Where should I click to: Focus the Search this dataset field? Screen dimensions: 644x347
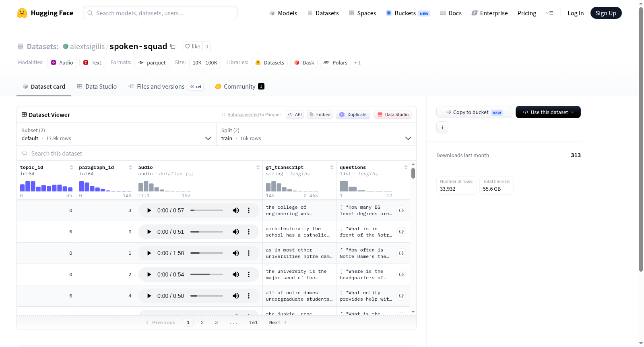point(217,154)
